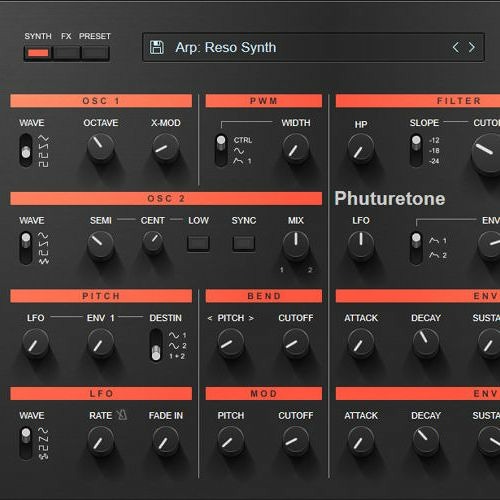Click the OSC 1 WAVE selector switch
Screen dimensions: 500x500
pyautogui.click(x=26, y=150)
